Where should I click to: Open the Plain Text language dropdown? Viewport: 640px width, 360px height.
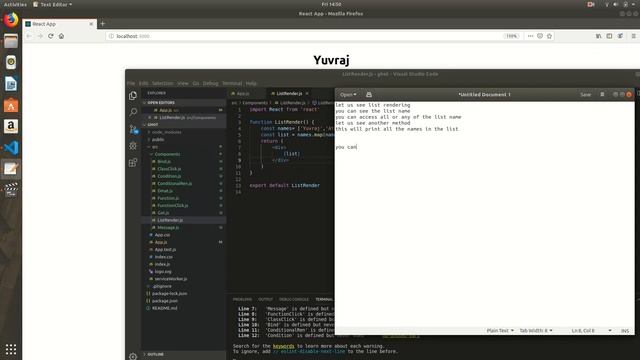tap(500, 331)
